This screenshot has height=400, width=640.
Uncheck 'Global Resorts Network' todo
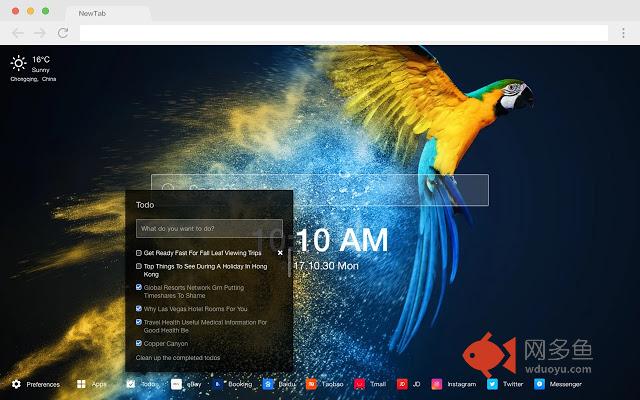tap(139, 287)
